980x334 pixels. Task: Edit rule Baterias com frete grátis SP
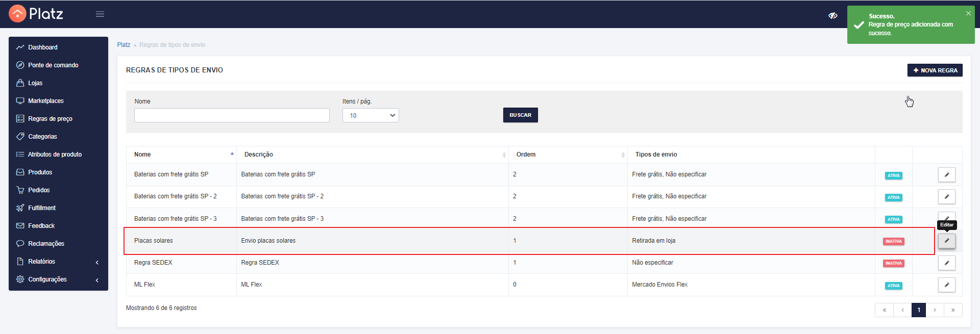(x=946, y=174)
